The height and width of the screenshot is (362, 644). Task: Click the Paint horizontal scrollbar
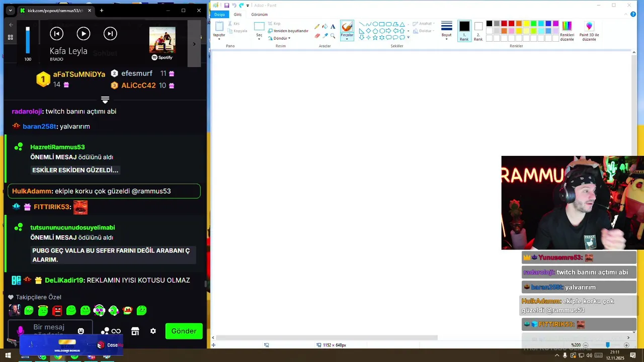tap(327, 338)
